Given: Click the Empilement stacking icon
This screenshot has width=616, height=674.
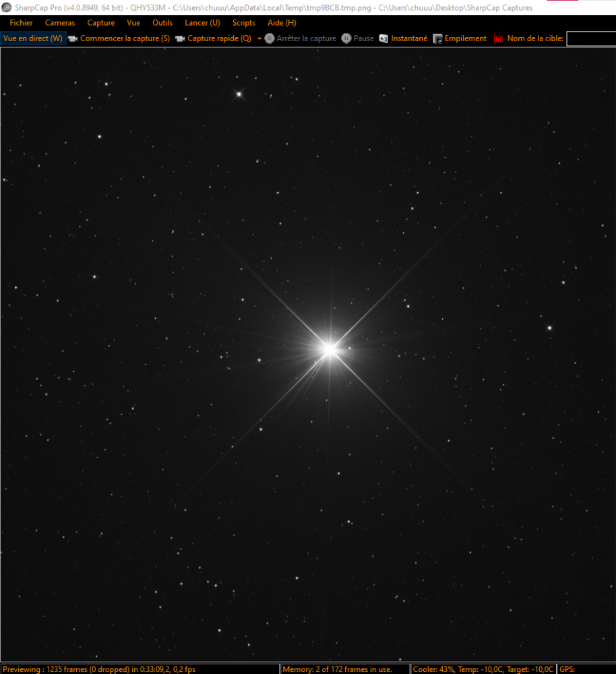Looking at the screenshot, I should 437,38.
